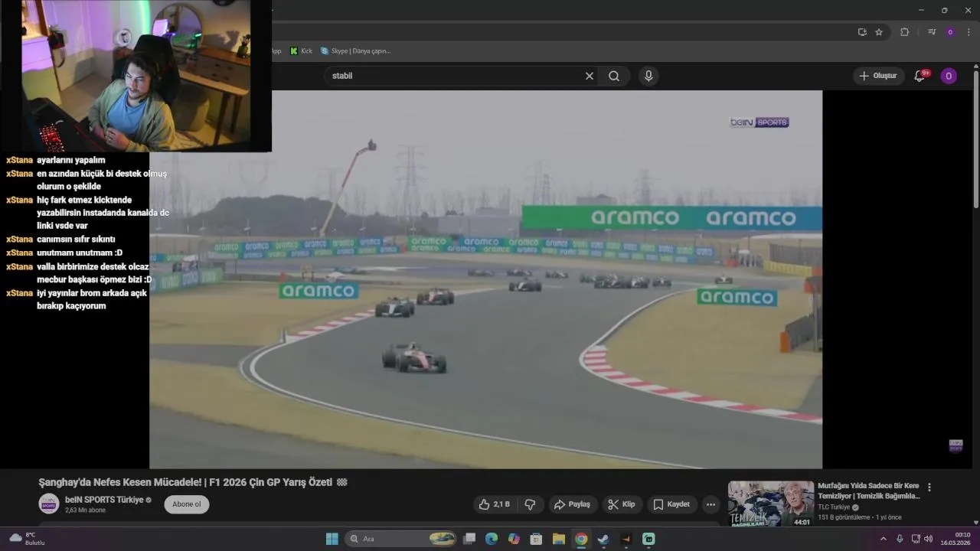Switch to Google Chrome in taskbar
Image resolution: width=980 pixels, height=551 pixels.
pyautogui.click(x=581, y=539)
